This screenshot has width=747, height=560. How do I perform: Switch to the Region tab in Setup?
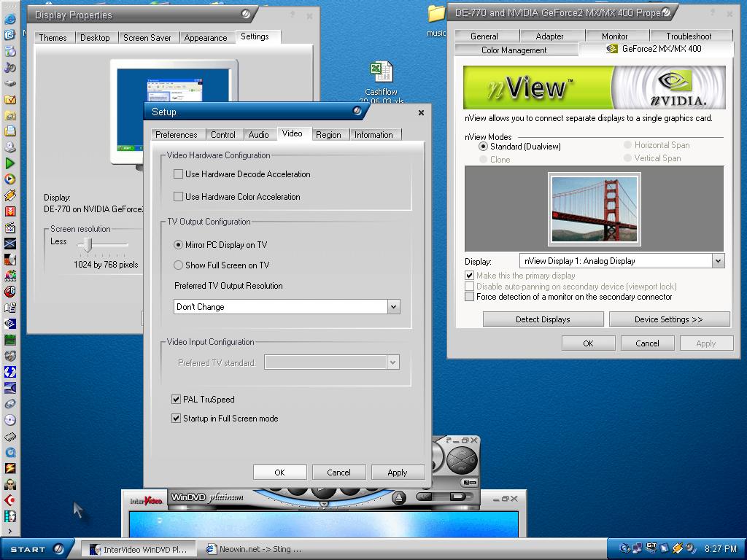click(328, 135)
